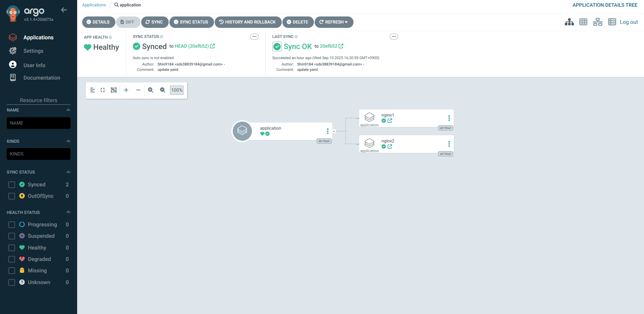Collapse the KINDS filter section
This screenshot has width=644, height=314.
click(x=68, y=141)
